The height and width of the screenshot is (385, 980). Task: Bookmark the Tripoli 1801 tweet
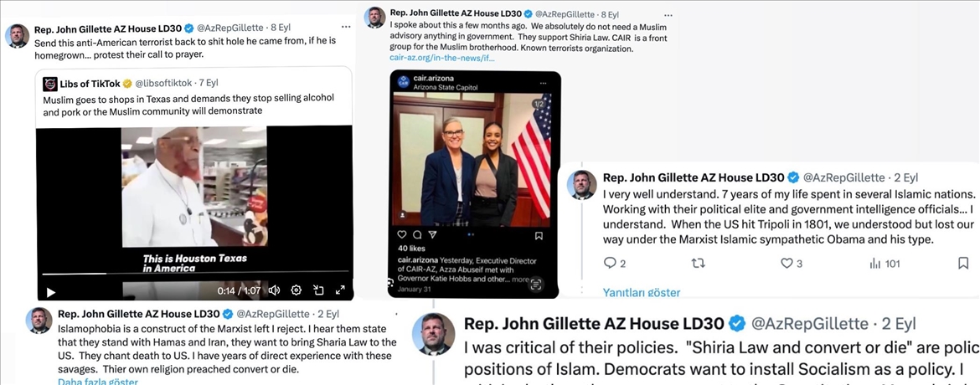click(963, 263)
